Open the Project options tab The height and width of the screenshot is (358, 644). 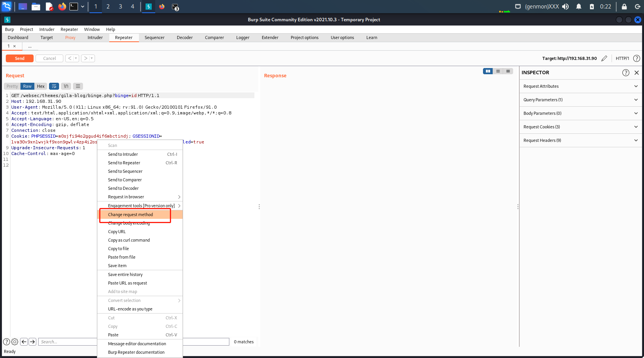[305, 38]
